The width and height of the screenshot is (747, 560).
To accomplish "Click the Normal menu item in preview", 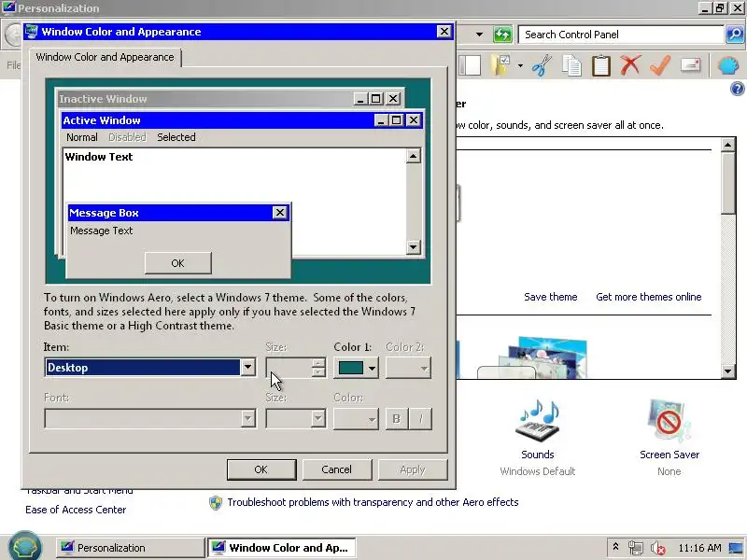I will tap(82, 137).
